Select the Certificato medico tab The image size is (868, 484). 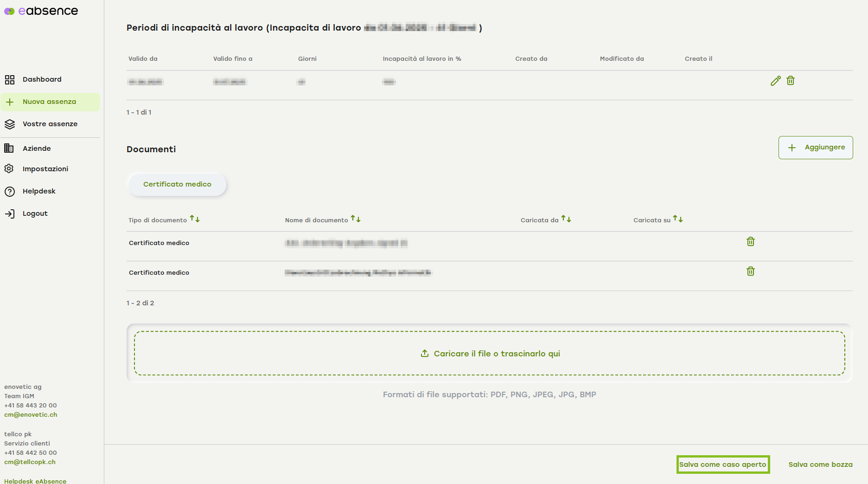177,184
